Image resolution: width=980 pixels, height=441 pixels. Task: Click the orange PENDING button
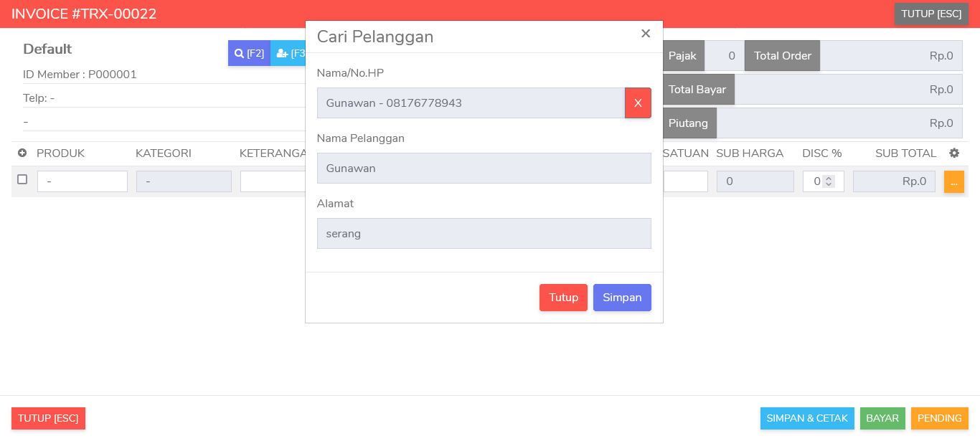[940, 419]
